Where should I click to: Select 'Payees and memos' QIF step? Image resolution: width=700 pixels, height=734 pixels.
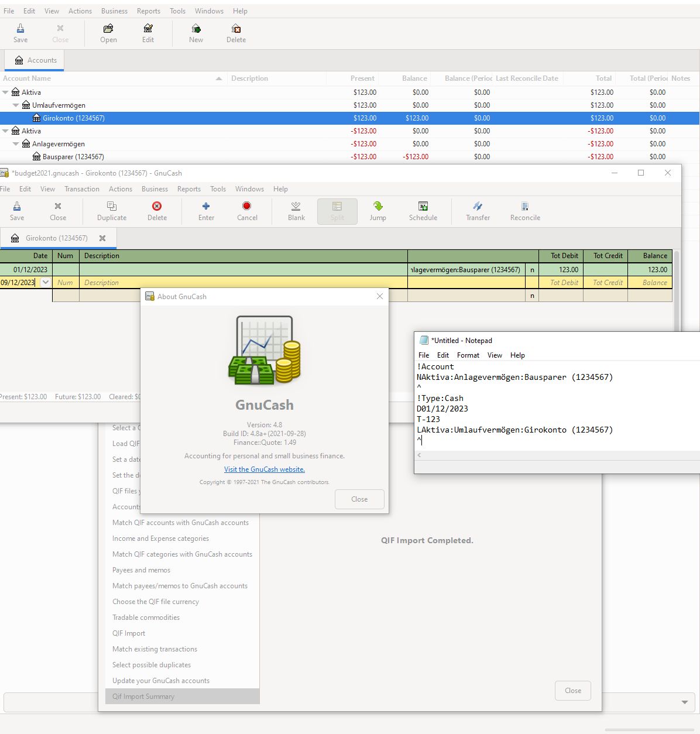click(x=142, y=570)
